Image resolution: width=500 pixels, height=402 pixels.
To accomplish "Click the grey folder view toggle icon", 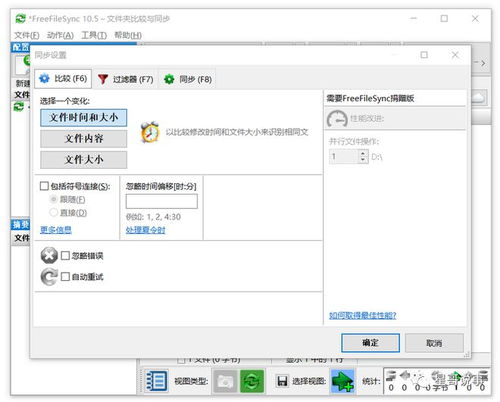I will [x=225, y=381].
